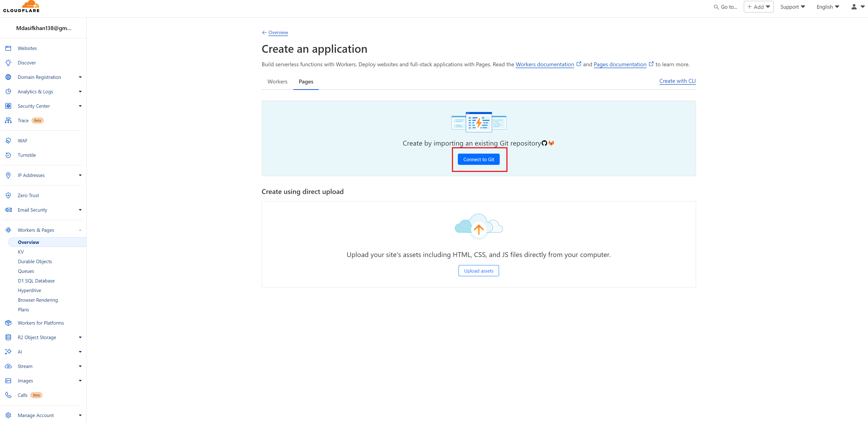Switch to the Workers tab
Screen dimensions: 868x423
[x=277, y=82]
